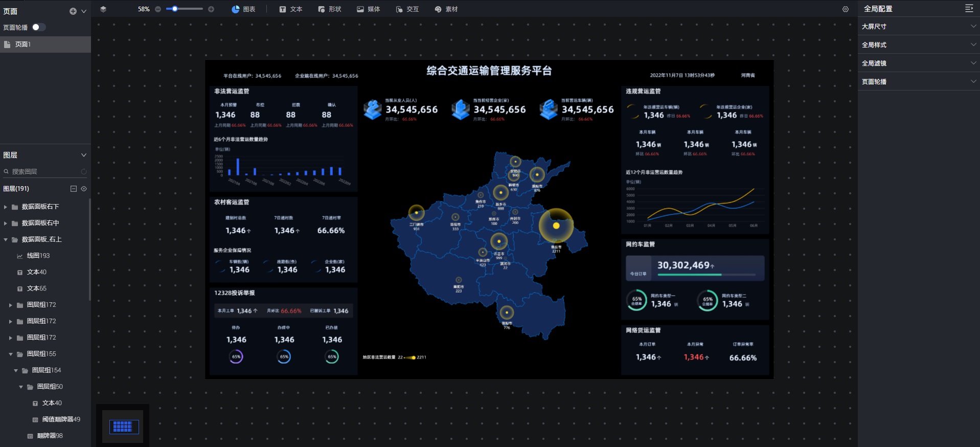Click the folder icon of 图层组50

pos(30,387)
